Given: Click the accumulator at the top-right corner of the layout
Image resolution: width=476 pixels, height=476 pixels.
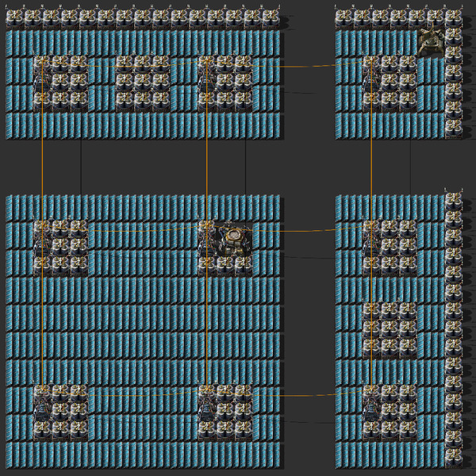Looking at the screenshot, I should click(x=454, y=18).
